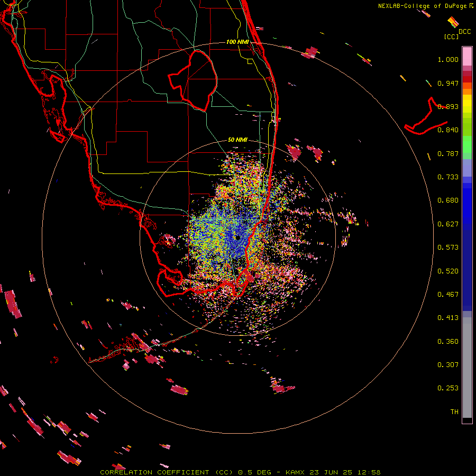Pick the light pink swatch atop the color bar
The width and height of the screenshot is (476, 476).
(467, 57)
